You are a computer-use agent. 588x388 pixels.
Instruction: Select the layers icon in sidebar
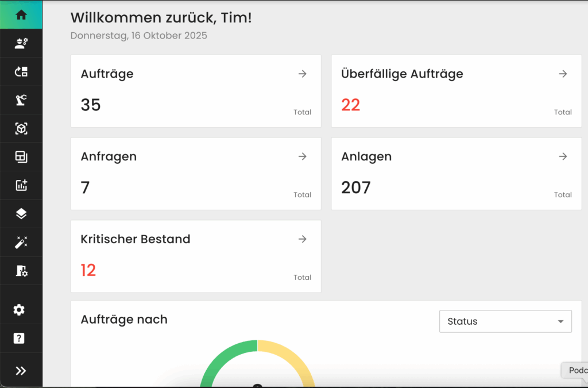(x=21, y=213)
